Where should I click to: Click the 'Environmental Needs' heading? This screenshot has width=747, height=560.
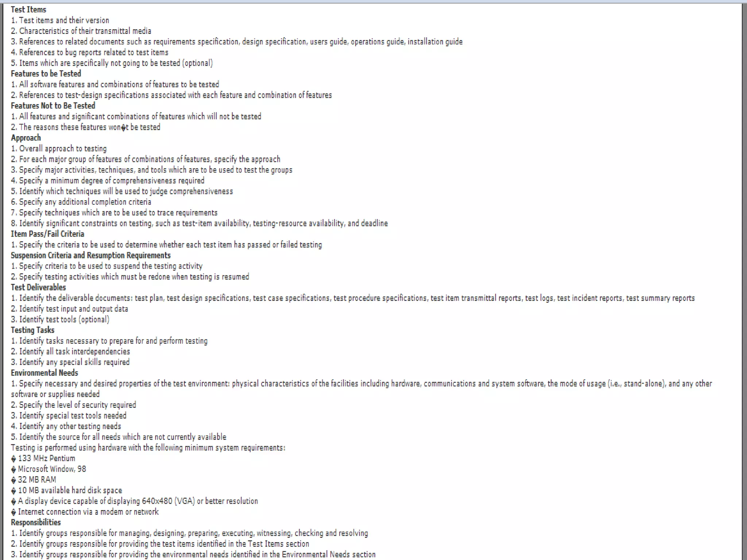pos(44,373)
